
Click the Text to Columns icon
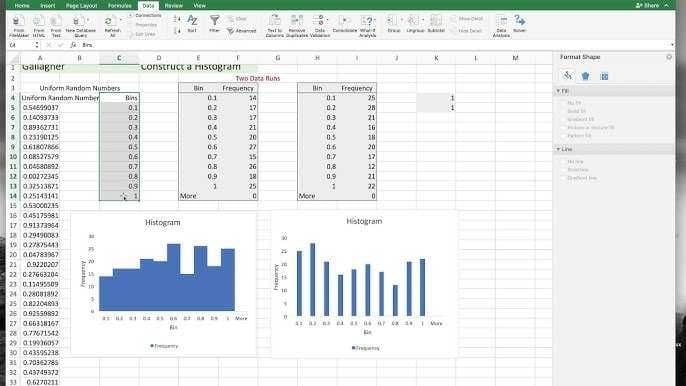point(275,21)
